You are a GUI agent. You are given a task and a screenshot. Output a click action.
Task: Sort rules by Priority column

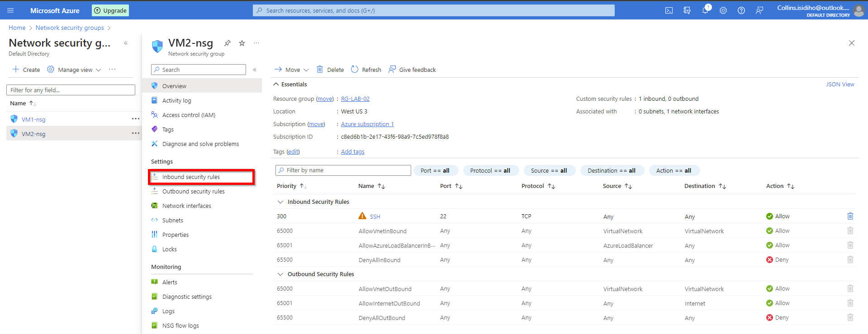[292, 186]
